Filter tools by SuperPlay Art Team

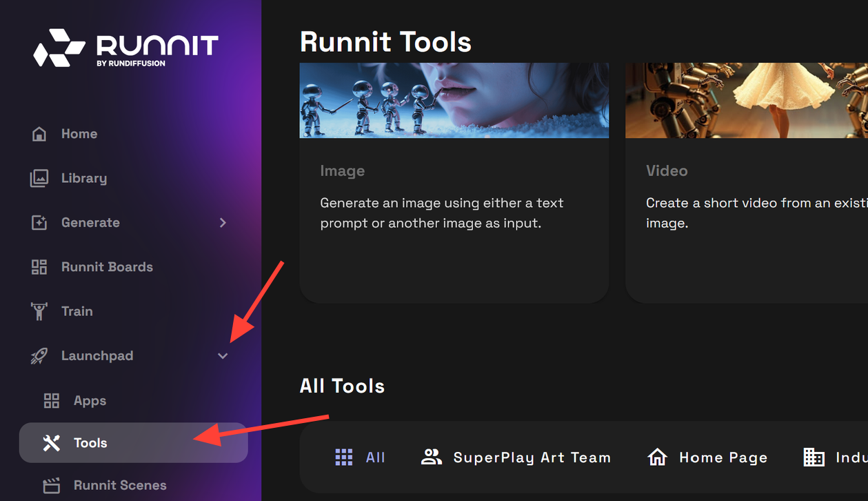516,458
